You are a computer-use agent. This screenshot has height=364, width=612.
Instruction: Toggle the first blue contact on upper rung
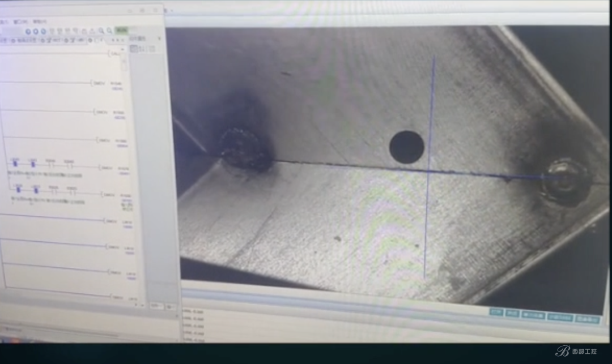[15, 163]
